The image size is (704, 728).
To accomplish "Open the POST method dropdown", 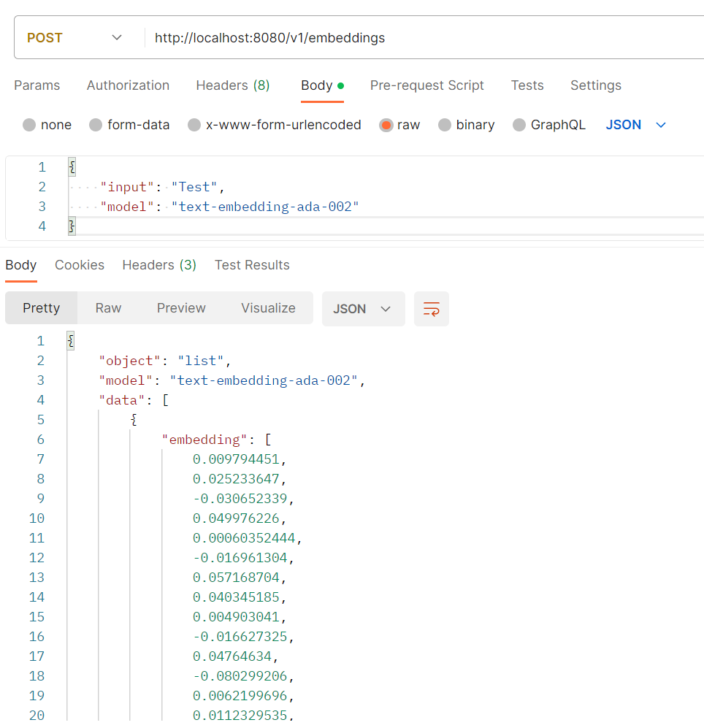I will pyautogui.click(x=75, y=38).
